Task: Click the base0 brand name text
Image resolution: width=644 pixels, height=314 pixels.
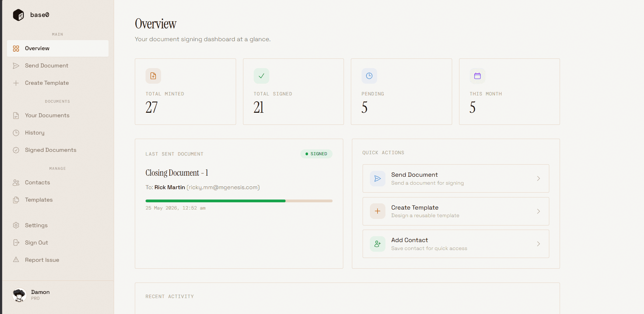Action: [40, 15]
